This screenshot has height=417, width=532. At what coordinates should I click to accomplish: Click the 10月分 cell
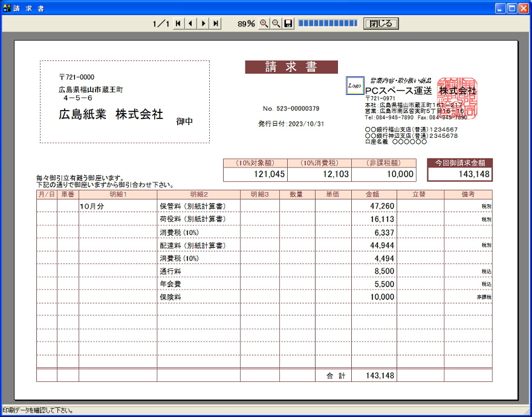[92, 206]
